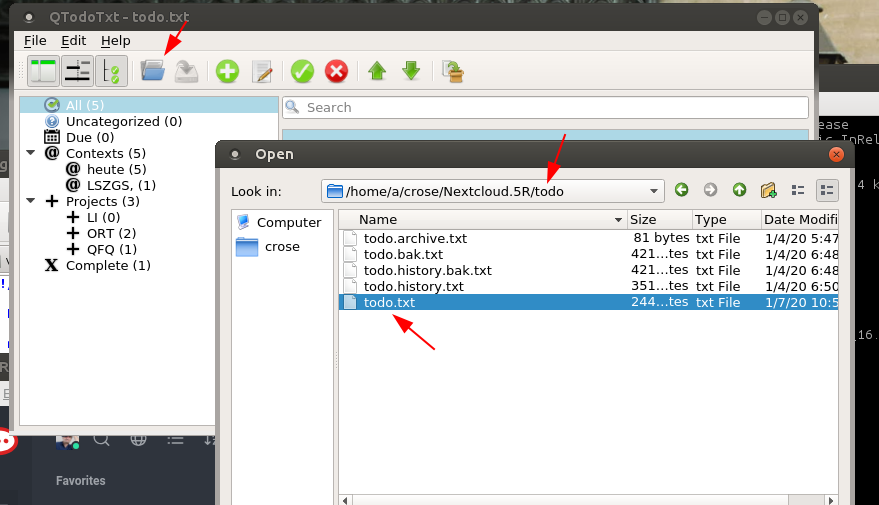Sort files by Name column header
The width and height of the screenshot is (879, 505).
(x=482, y=220)
